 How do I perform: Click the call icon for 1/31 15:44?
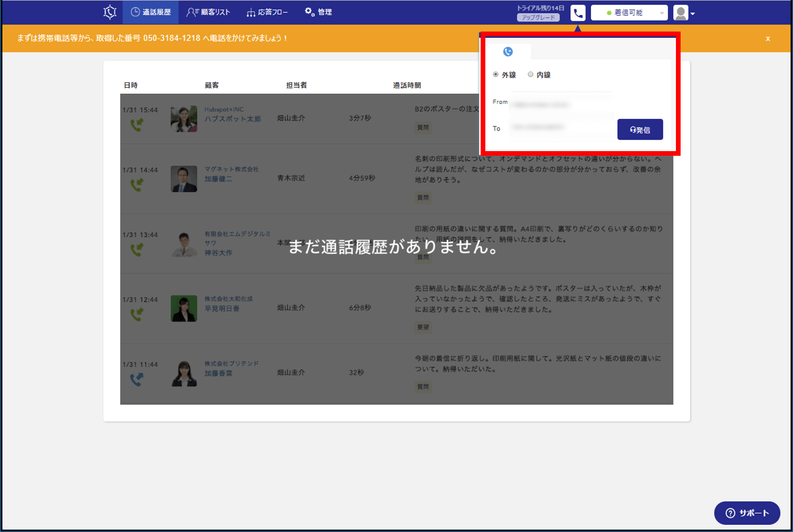[x=137, y=125]
